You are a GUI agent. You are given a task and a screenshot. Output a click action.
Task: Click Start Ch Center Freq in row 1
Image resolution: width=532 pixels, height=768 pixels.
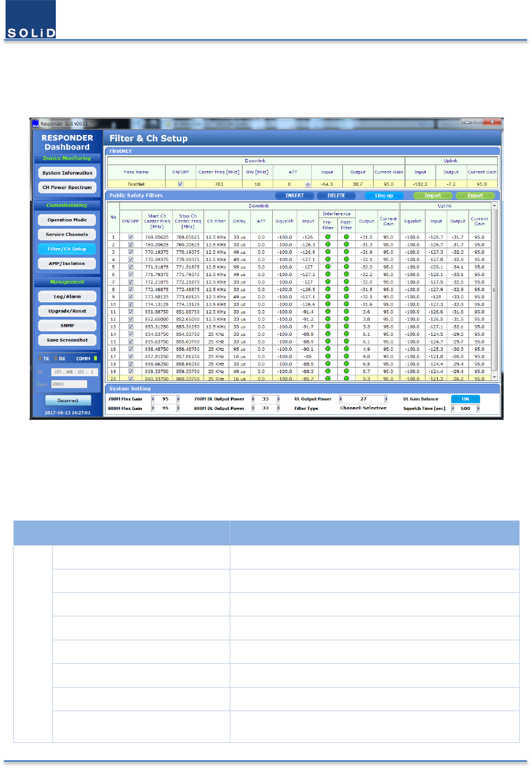point(157,237)
